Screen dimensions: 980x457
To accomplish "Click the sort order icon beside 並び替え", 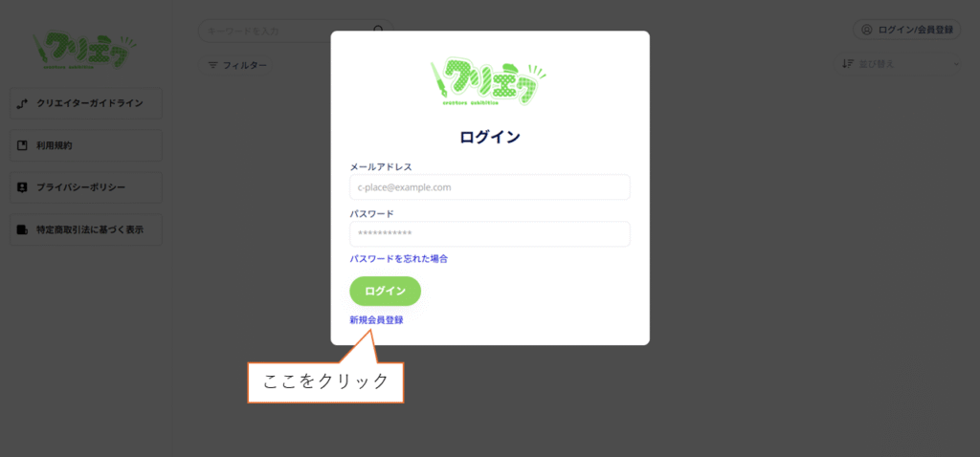I will [x=848, y=64].
